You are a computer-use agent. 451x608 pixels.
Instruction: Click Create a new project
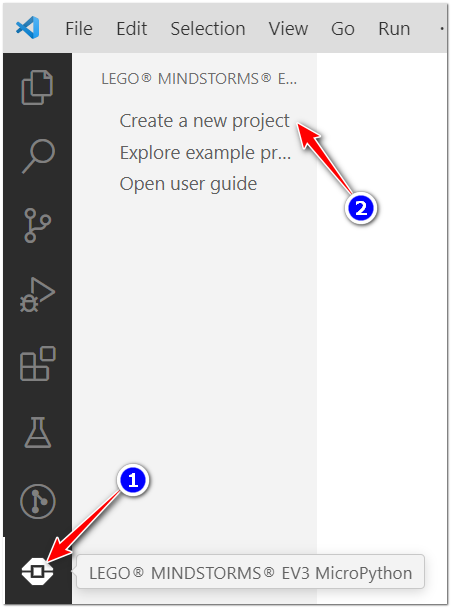point(204,121)
